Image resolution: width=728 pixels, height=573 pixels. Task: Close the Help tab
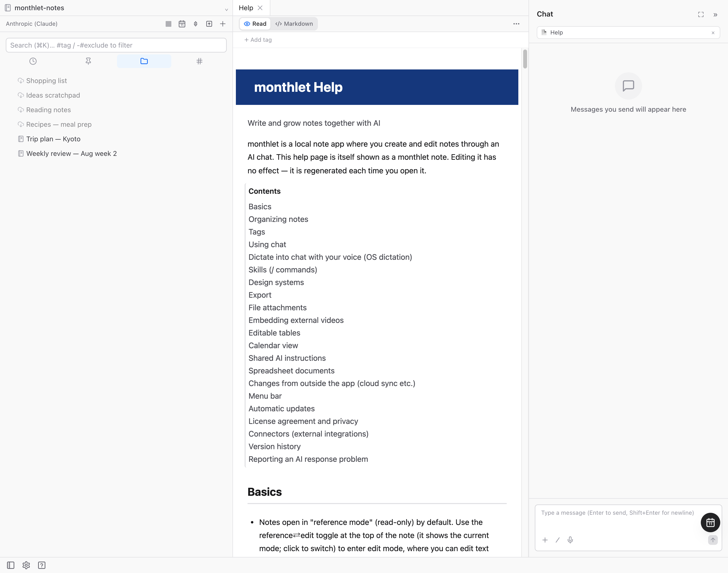pyautogui.click(x=260, y=8)
